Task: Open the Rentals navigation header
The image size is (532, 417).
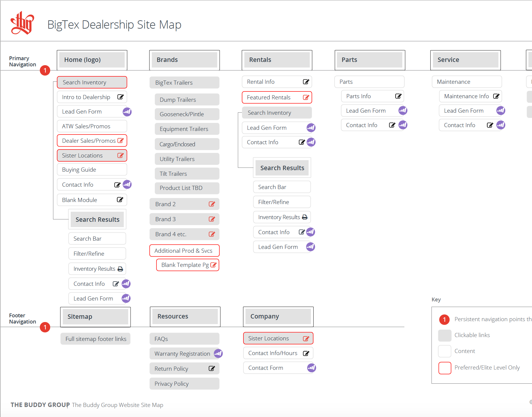Action: [277, 60]
